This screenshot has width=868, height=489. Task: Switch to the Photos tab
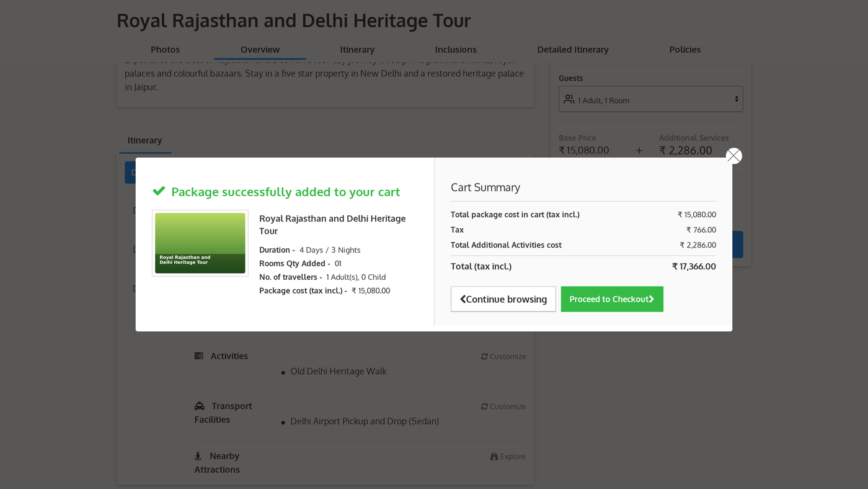pyautogui.click(x=165, y=50)
